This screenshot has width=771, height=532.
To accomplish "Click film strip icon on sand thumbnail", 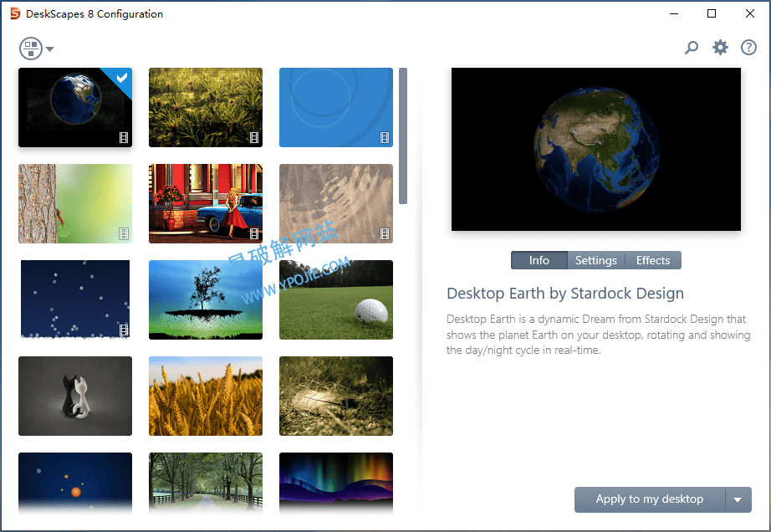I will coord(385,234).
